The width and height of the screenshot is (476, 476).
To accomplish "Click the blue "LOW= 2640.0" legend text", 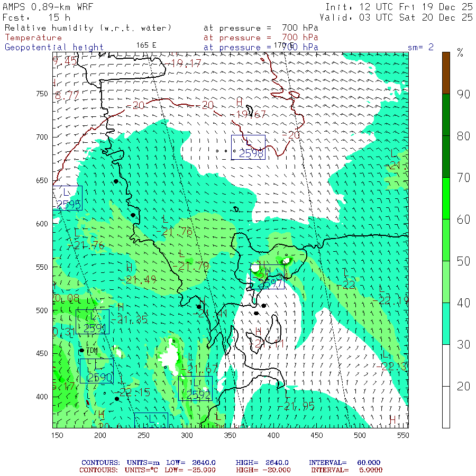I will pos(191,463).
